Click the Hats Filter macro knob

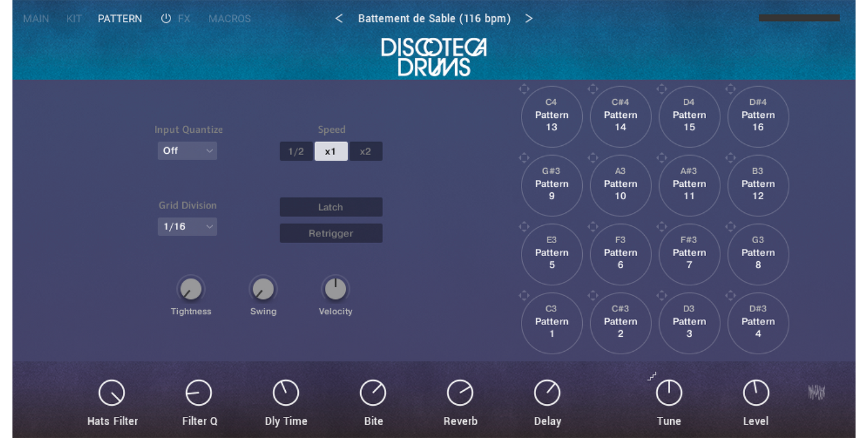point(112,393)
